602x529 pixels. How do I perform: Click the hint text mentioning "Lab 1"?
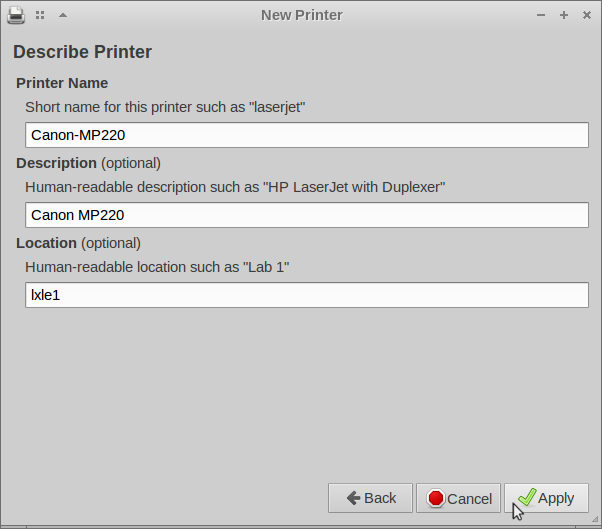pyautogui.click(x=157, y=267)
